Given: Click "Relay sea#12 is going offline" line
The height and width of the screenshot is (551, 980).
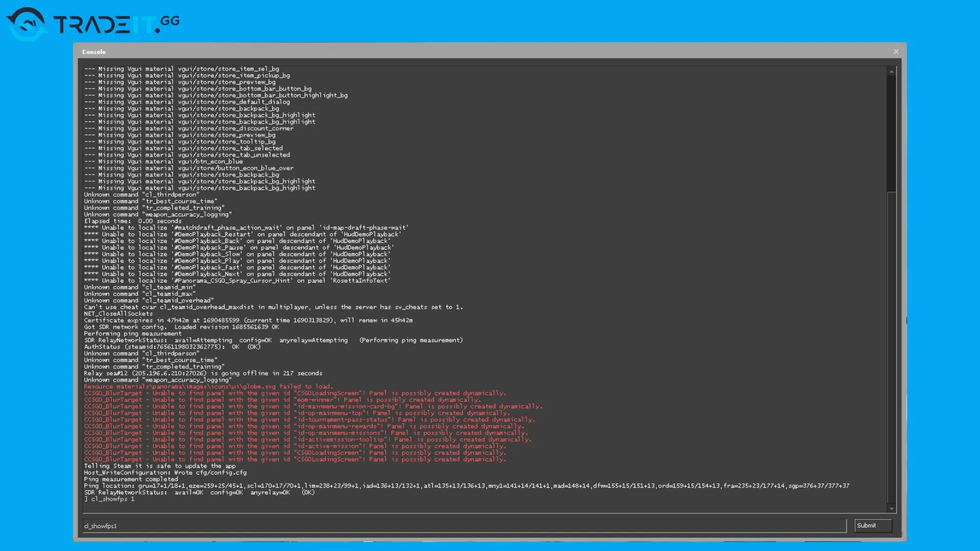Looking at the screenshot, I should 203,373.
